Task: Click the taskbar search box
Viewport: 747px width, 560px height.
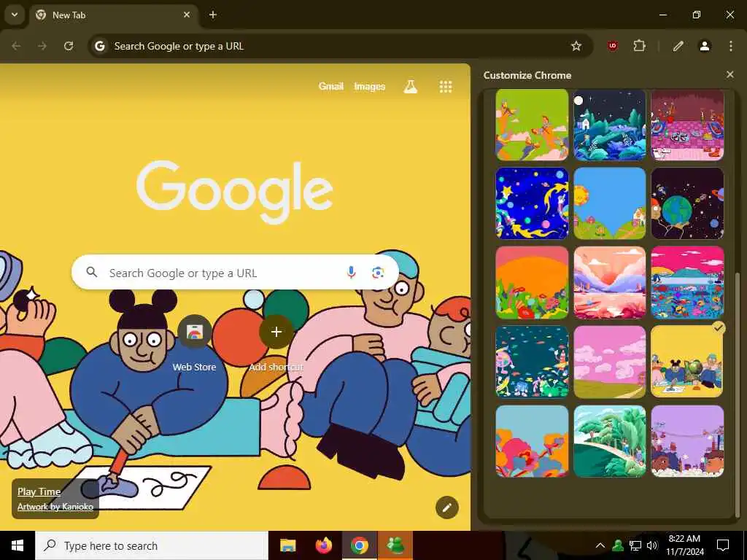Action: 152,545
